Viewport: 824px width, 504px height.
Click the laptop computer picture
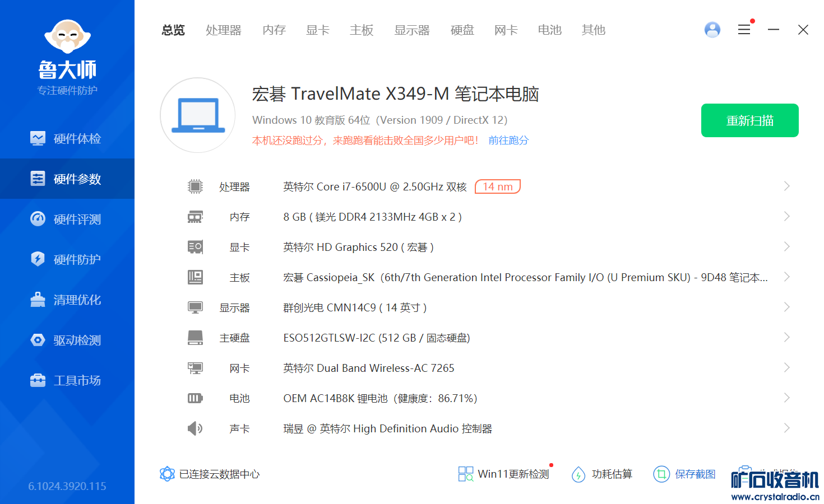click(x=198, y=115)
